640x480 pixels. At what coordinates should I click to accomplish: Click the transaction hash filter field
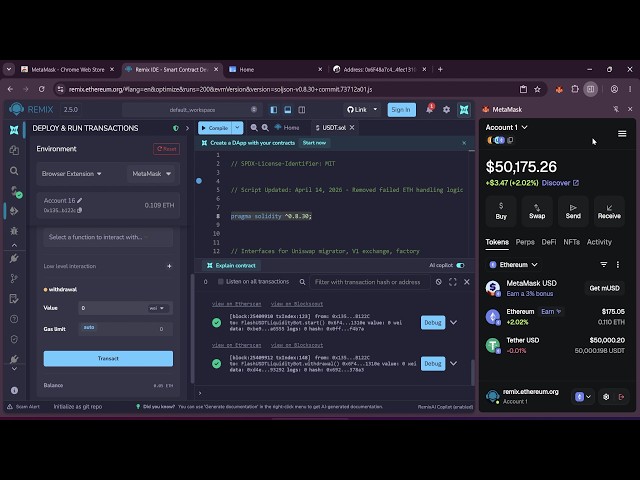(x=370, y=282)
